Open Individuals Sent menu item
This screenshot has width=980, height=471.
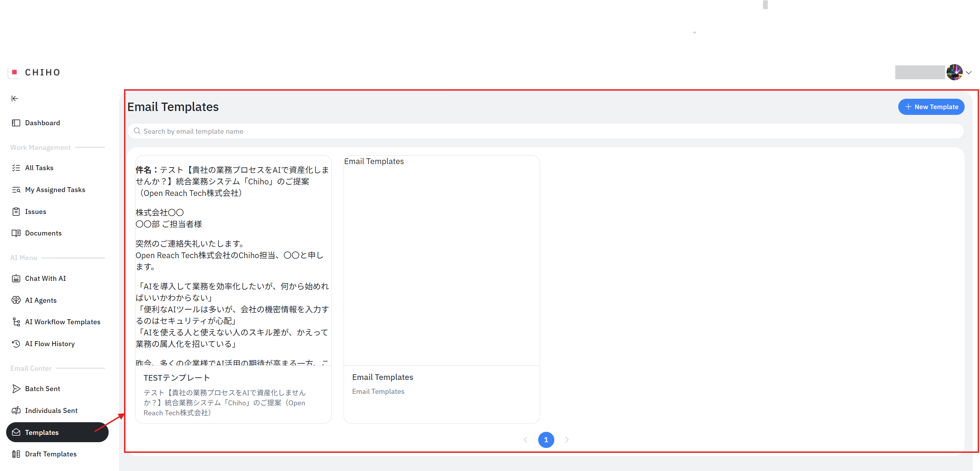coord(51,411)
